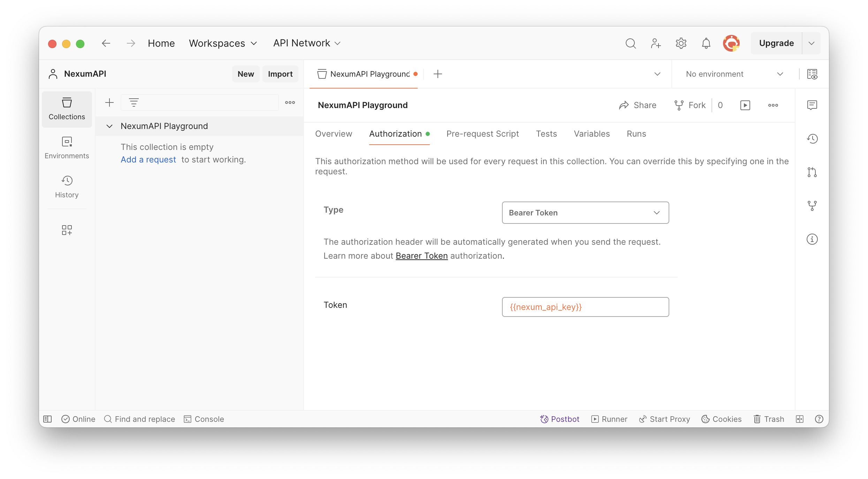Image resolution: width=868 pixels, height=479 pixels.
Task: Expand the No environment selector
Action: 734,74
